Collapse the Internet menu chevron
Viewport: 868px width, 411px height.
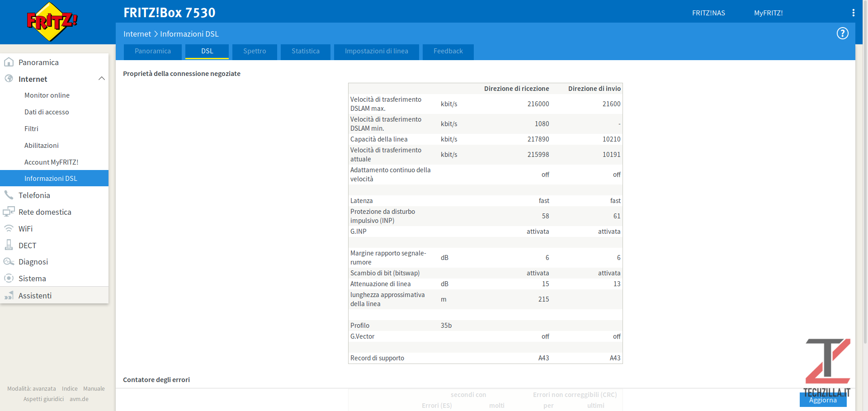click(102, 79)
